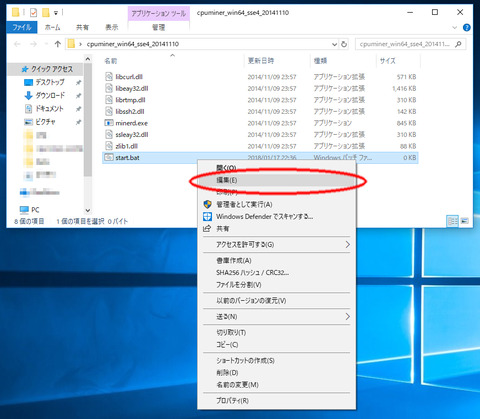
Task: Sort by the 名前 column header
Action: click(111, 61)
